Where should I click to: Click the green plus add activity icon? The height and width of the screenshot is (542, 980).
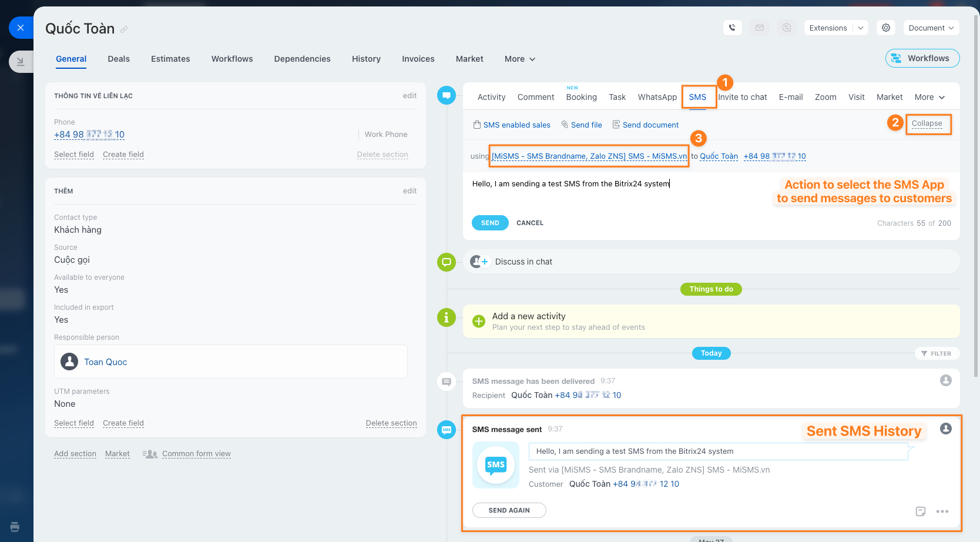479,321
